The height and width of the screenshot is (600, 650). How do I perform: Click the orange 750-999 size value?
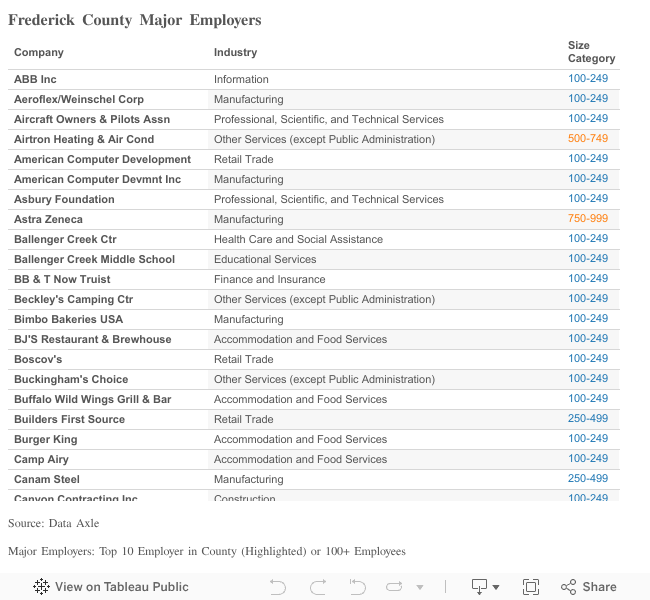(588, 218)
